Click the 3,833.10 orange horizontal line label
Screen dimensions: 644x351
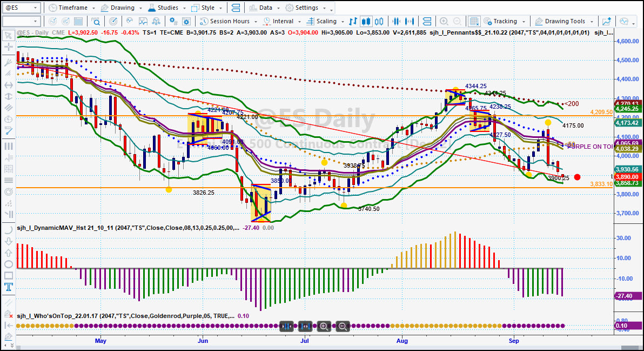pos(601,184)
